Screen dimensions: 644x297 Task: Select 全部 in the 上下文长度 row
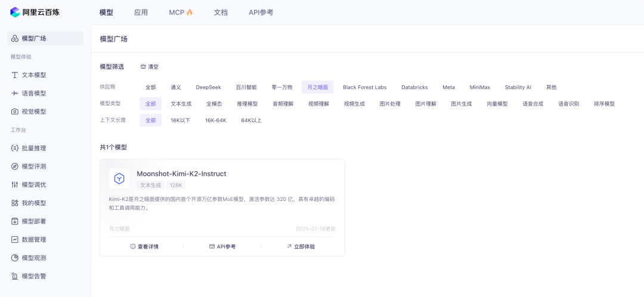151,120
